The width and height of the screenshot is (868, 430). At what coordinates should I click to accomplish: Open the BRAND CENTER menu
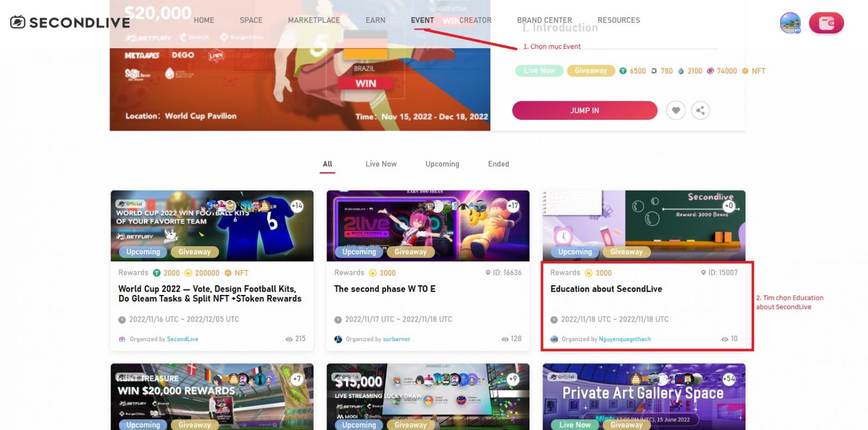pos(545,20)
